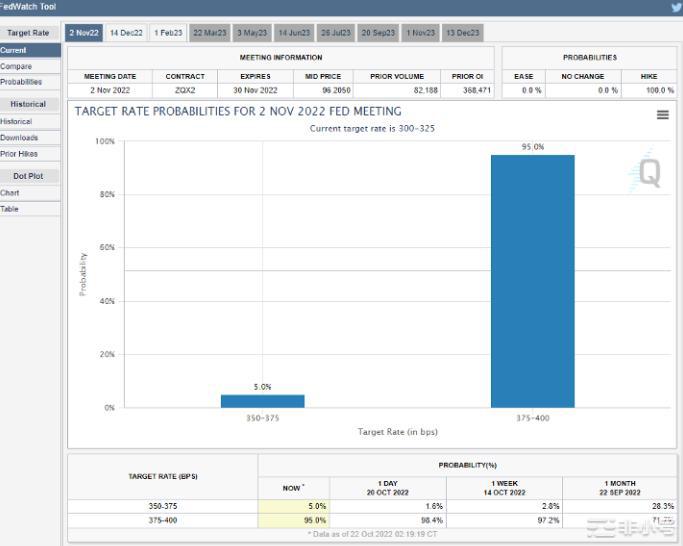The height and width of the screenshot is (546, 683).
Task: Select the 14 Dec22 meeting tab
Action: point(126,33)
